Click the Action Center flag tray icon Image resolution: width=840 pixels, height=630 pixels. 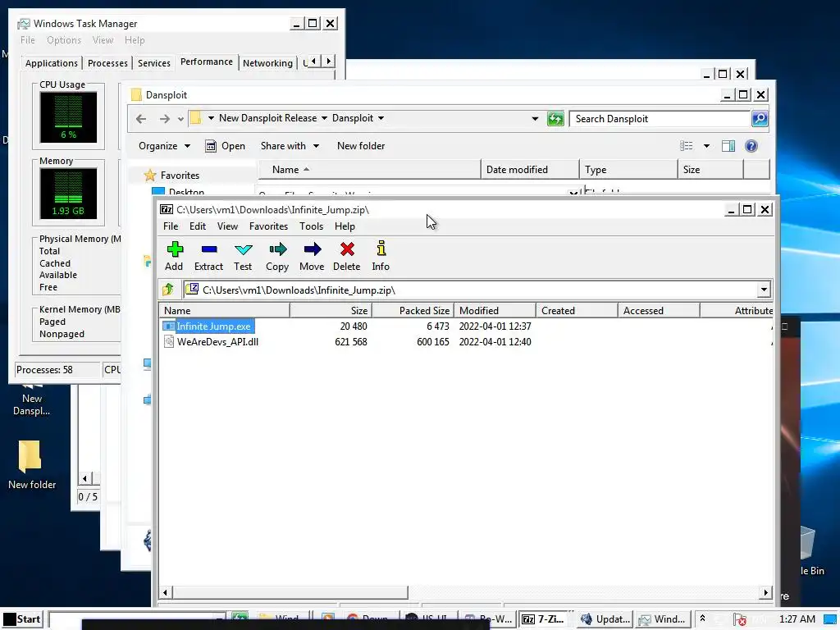tap(741, 620)
